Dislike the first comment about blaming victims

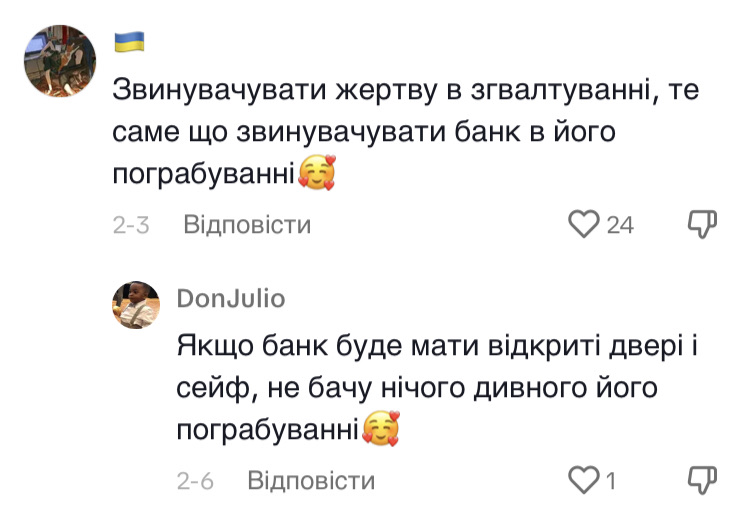(x=704, y=224)
